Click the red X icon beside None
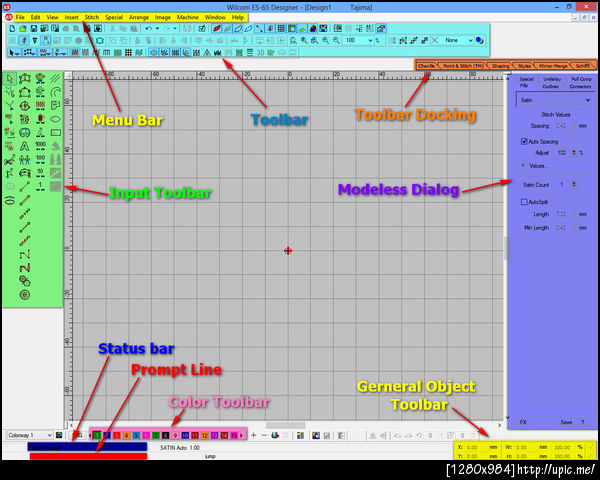Screen dimensions: 600x480 [435, 40]
